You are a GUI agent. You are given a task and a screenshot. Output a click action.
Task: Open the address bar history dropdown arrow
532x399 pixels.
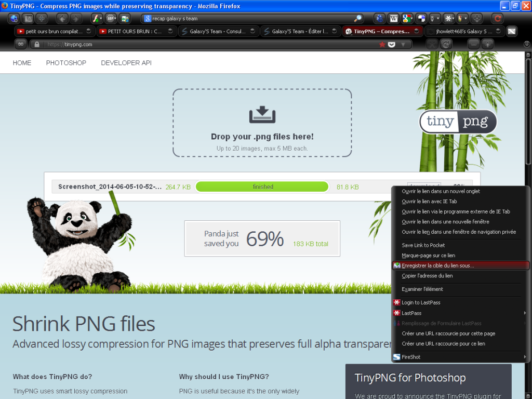coord(403,45)
